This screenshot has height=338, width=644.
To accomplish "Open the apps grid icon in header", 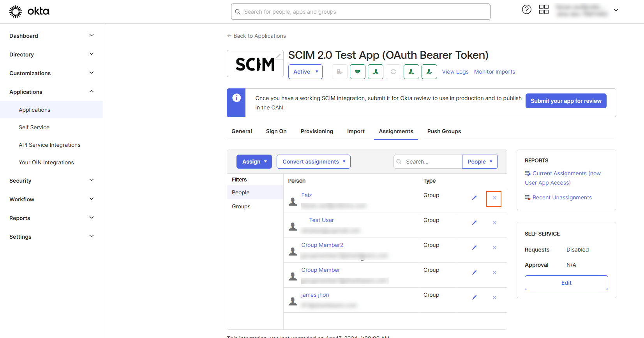I will click(x=543, y=10).
